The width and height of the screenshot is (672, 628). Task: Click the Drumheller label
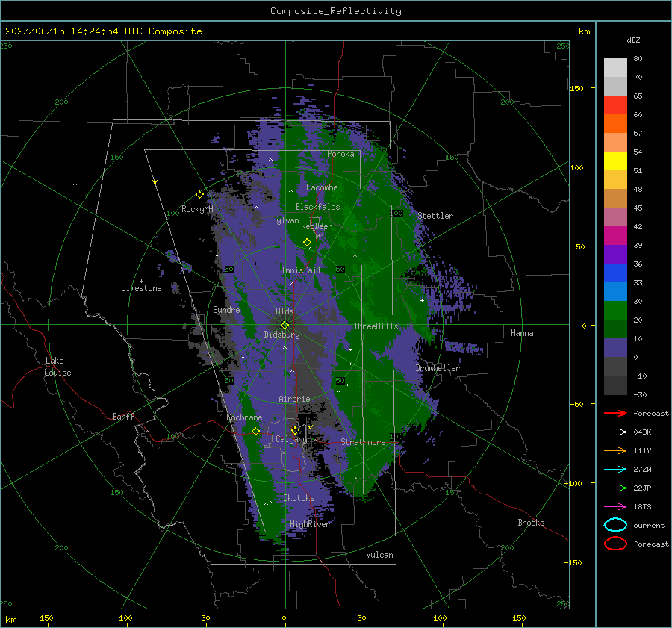coord(438,368)
